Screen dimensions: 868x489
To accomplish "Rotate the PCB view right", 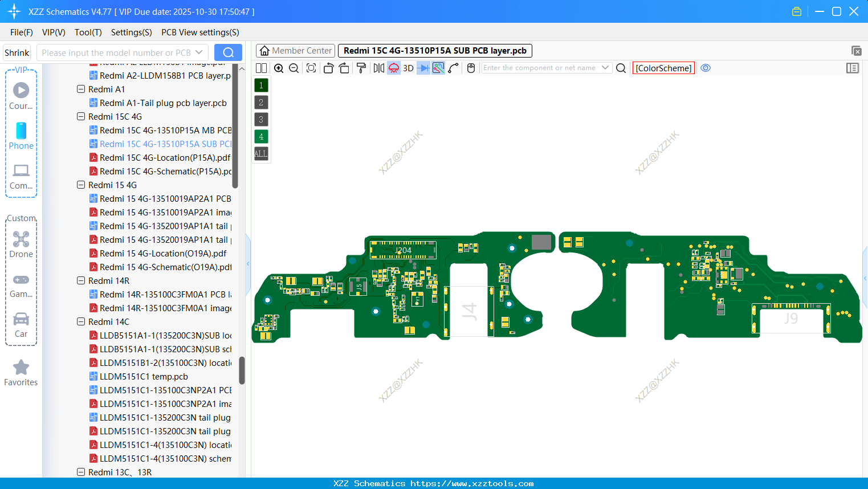I will 344,68.
